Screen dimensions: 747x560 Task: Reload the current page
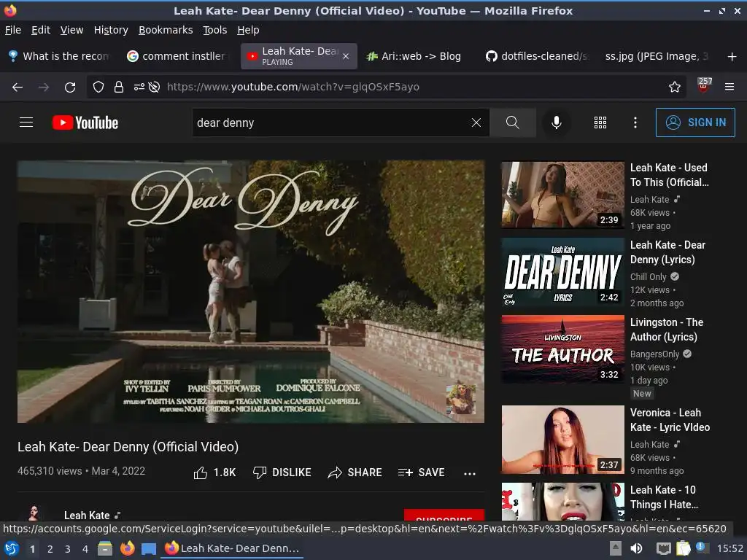[70, 87]
